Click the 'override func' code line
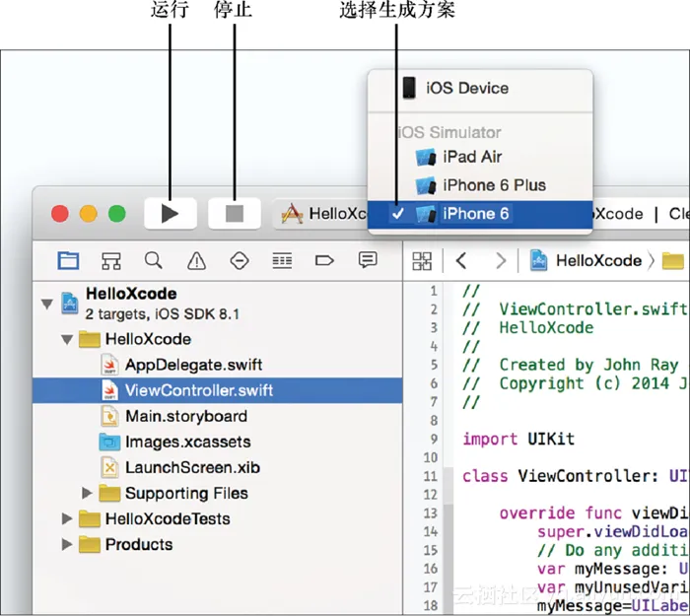The width and height of the screenshot is (690, 616). click(x=592, y=513)
